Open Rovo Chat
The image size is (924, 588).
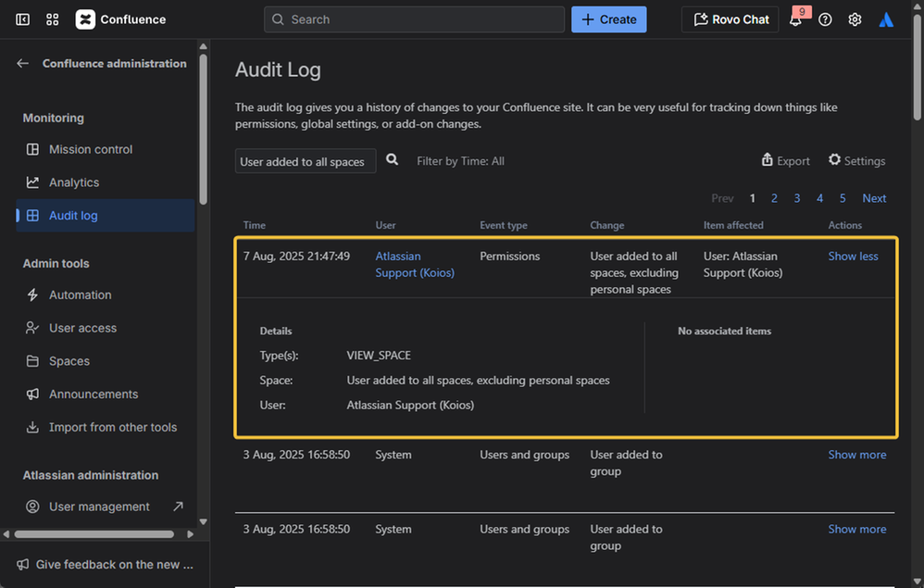(730, 19)
